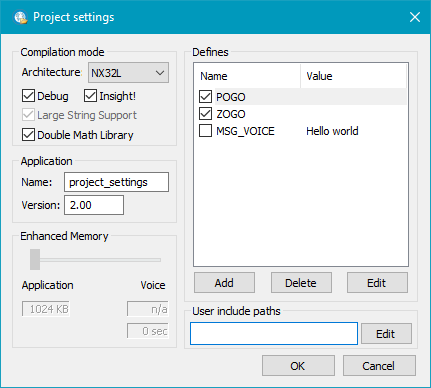Dismiss dialog with the Cancel button
Viewport: 431px width, 388px height.
[x=379, y=366]
